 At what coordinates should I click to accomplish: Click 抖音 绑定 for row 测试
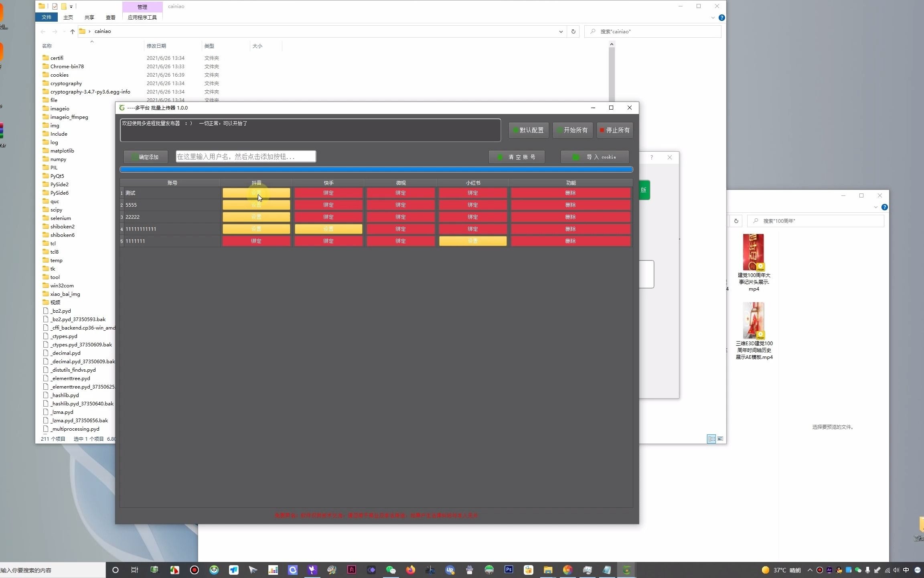coord(256,192)
